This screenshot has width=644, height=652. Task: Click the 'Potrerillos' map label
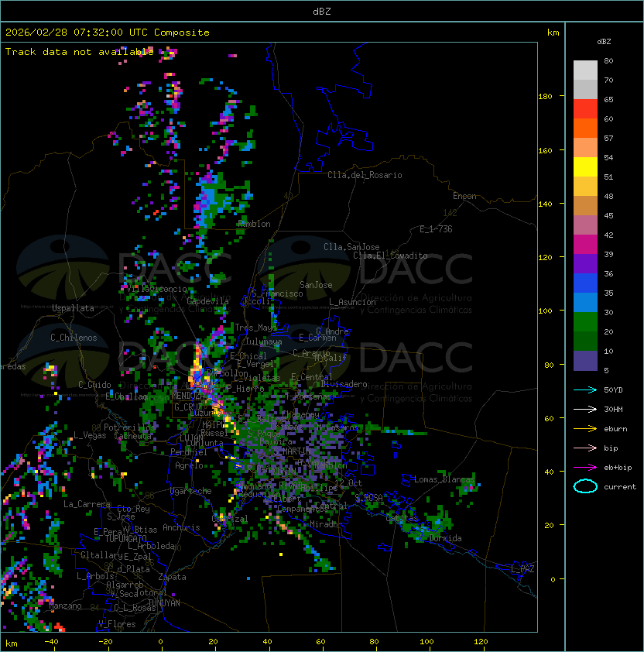tap(129, 427)
